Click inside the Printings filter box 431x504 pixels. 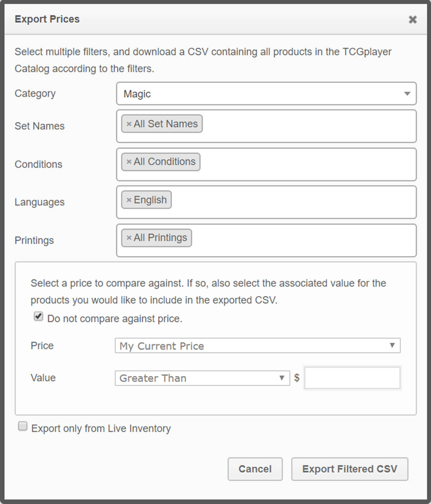click(x=266, y=241)
